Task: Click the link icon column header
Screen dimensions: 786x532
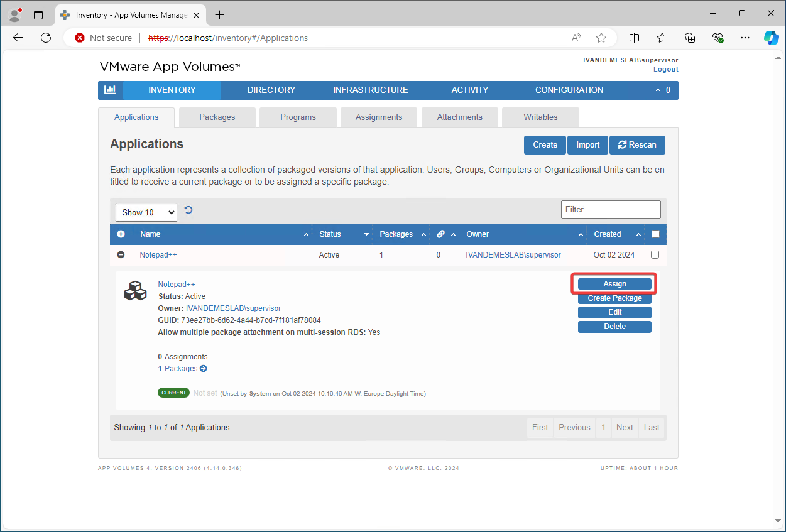Action: coord(440,234)
